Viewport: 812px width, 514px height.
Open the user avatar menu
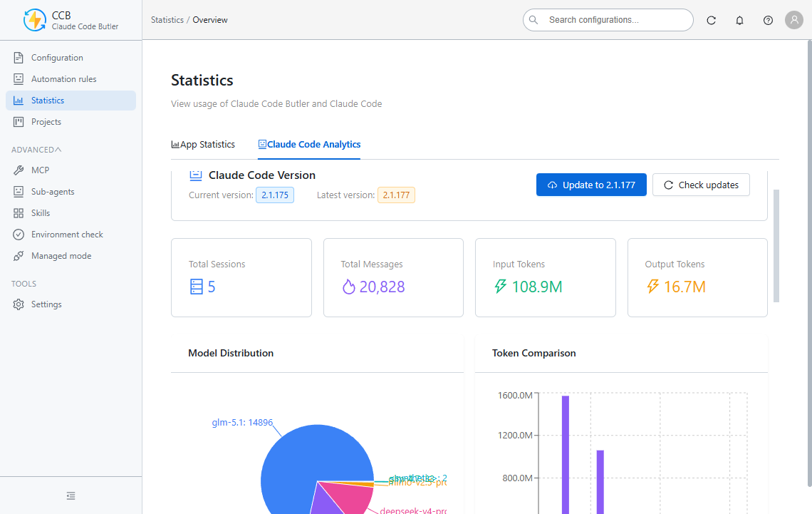point(794,20)
